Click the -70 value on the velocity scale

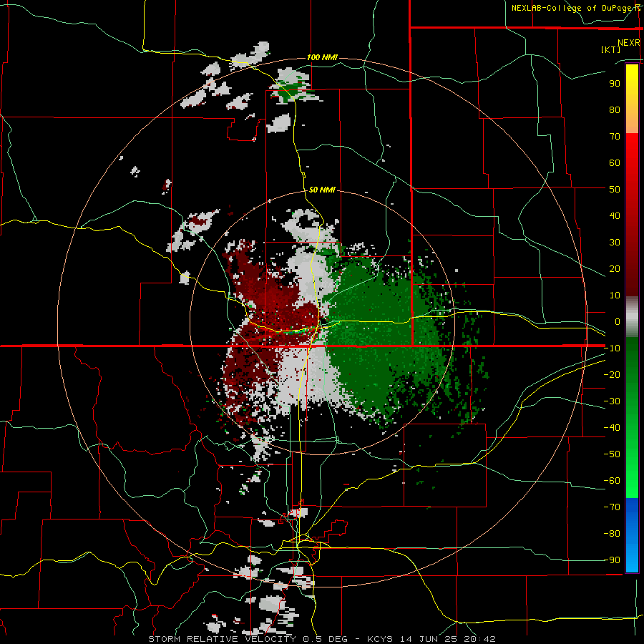click(612, 507)
